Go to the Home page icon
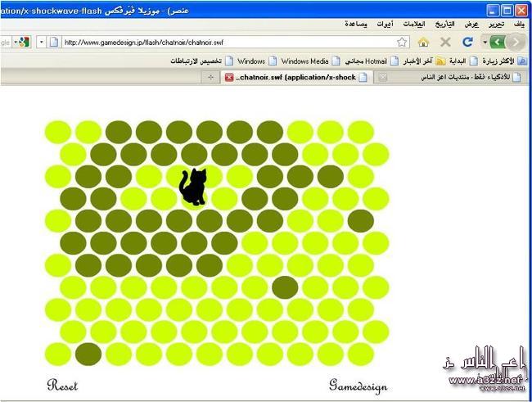Viewport: 532px width, 402px height. point(423,42)
